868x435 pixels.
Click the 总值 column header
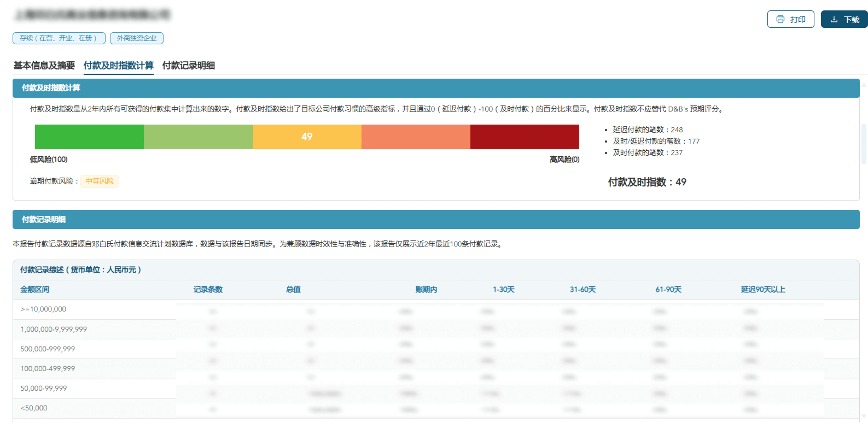point(293,289)
